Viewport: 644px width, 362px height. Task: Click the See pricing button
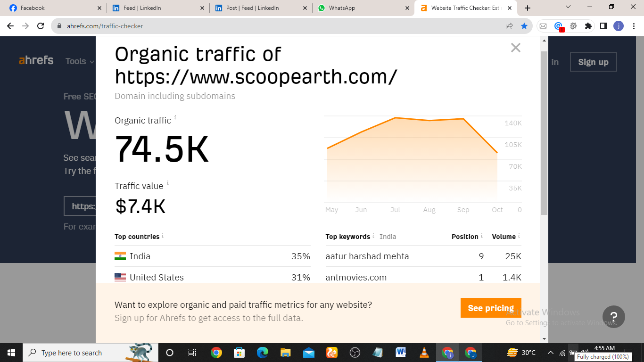(x=490, y=307)
